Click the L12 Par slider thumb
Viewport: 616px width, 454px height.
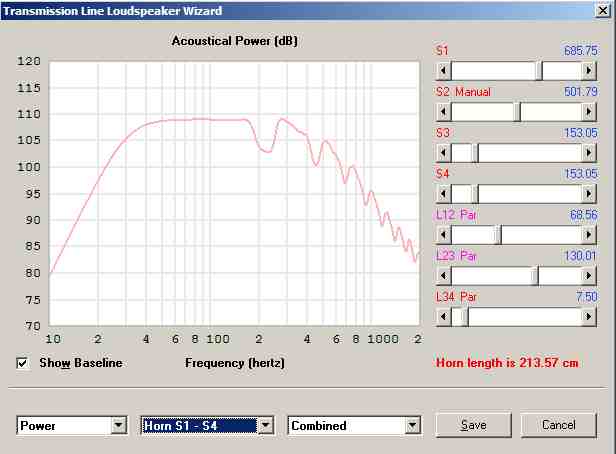[x=498, y=235]
